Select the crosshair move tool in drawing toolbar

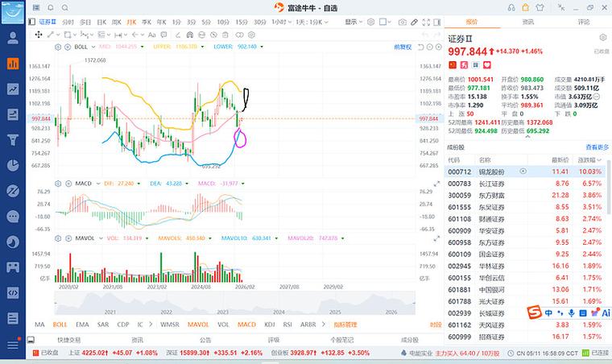click(x=39, y=35)
